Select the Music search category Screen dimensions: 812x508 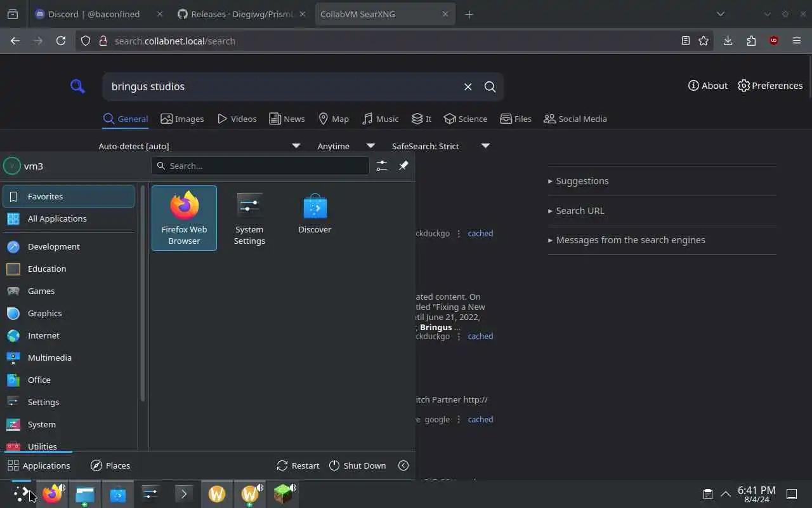point(380,119)
